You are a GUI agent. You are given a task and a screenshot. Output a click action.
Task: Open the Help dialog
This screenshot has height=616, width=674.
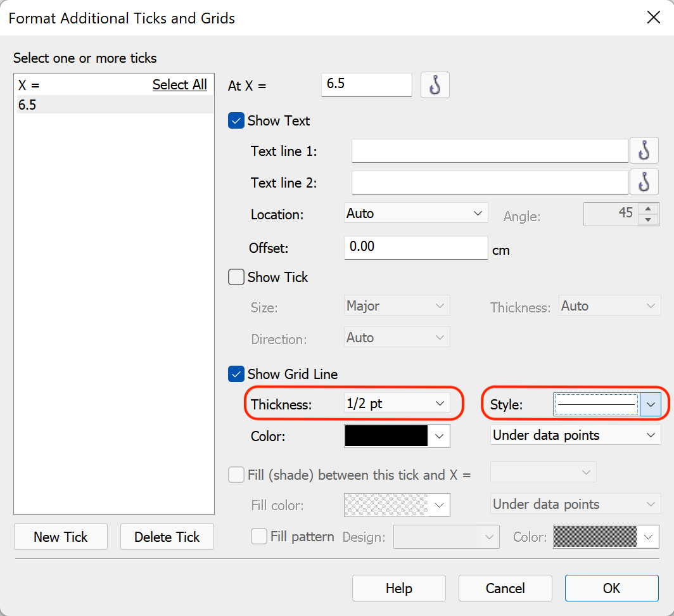point(398,588)
